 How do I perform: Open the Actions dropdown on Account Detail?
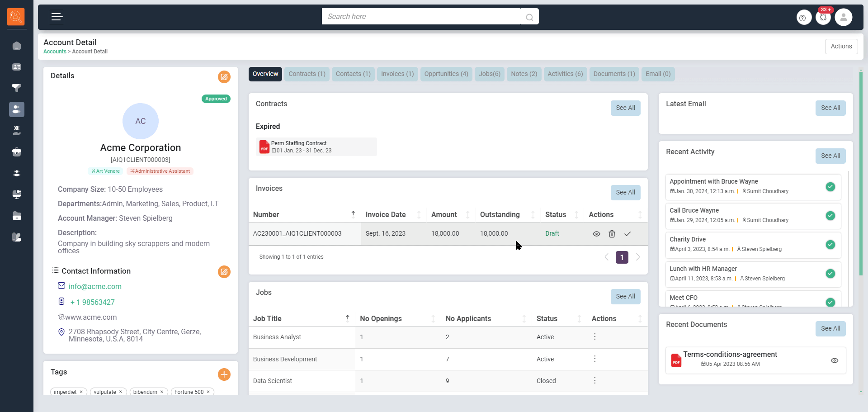coord(841,46)
